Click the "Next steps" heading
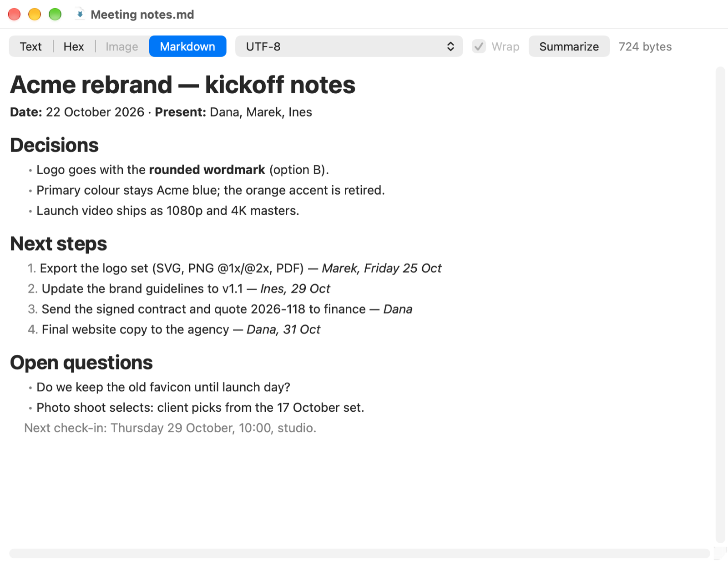The height and width of the screenshot is (561, 728). pyautogui.click(x=58, y=244)
